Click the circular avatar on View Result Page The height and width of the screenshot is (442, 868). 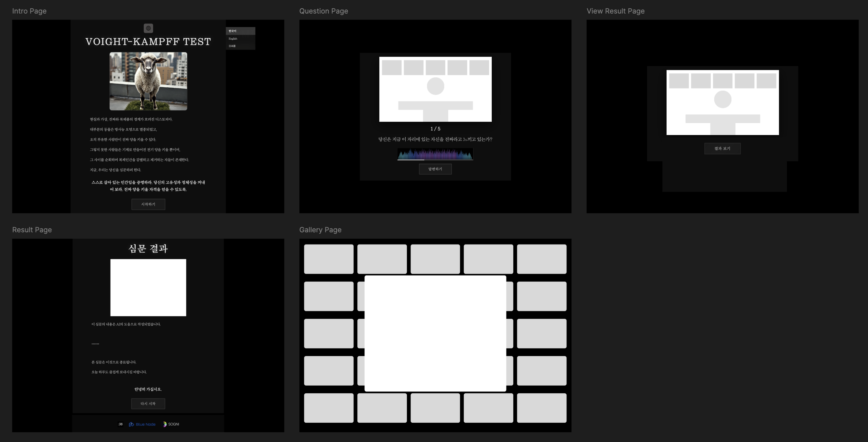click(x=722, y=99)
